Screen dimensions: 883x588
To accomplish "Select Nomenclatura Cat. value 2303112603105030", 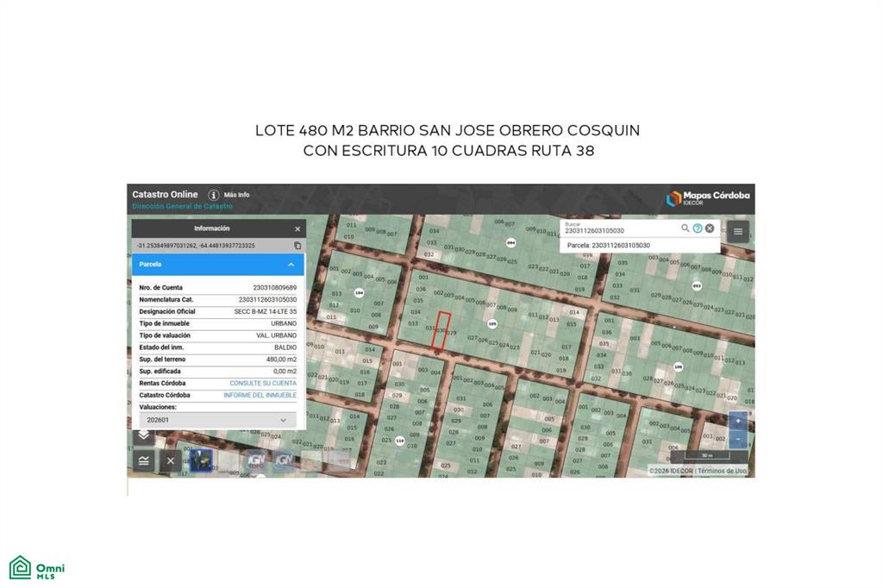I will click(x=267, y=300).
